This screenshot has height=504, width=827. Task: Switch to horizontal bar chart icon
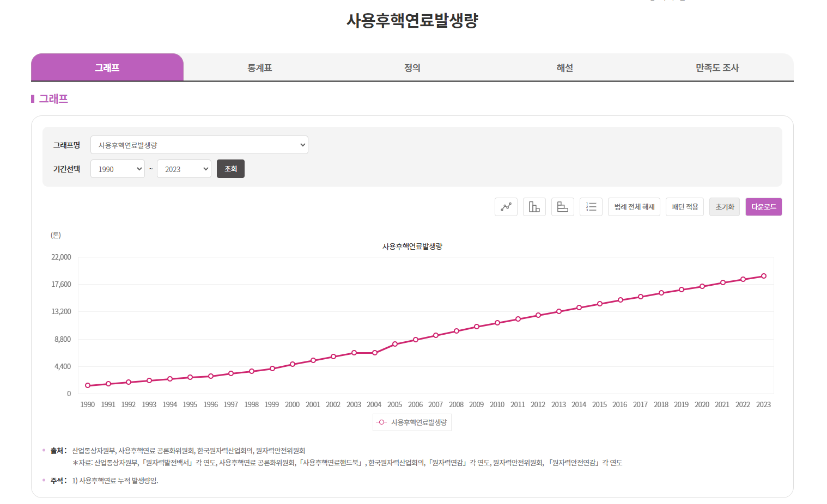[563, 207]
